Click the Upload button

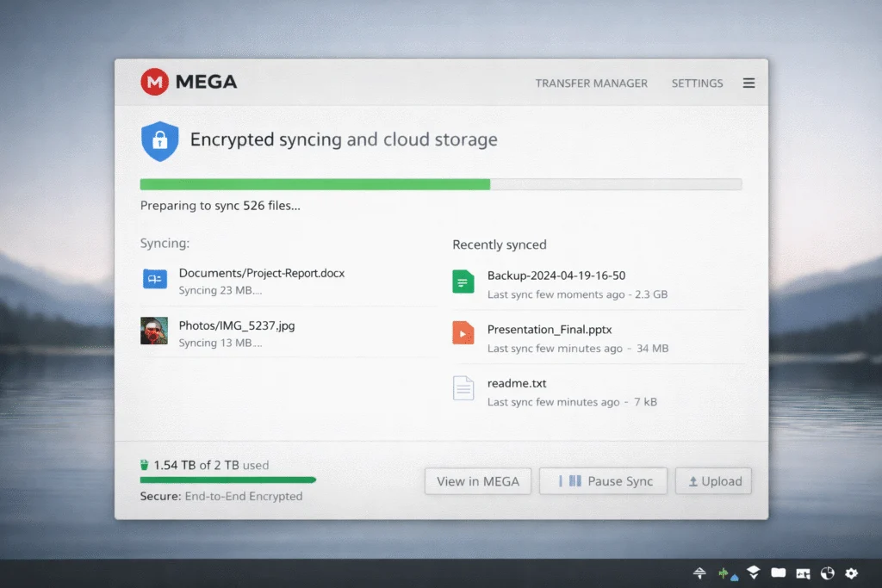(x=714, y=480)
